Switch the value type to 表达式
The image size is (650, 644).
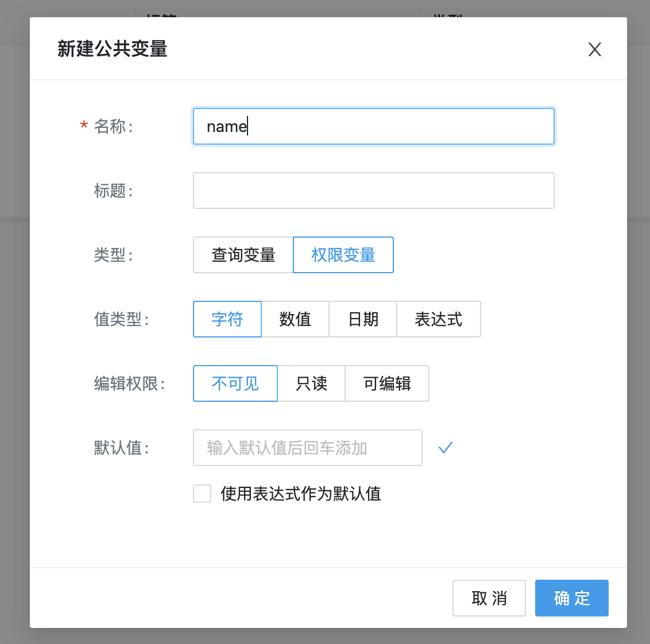point(439,319)
